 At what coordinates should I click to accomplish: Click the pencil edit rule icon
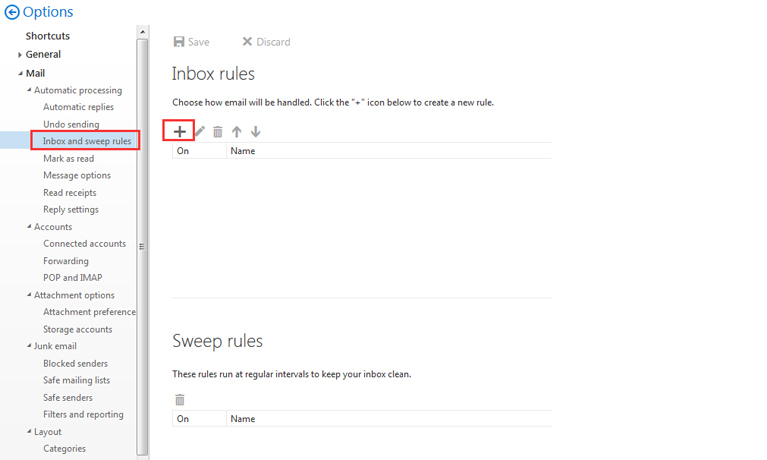200,131
